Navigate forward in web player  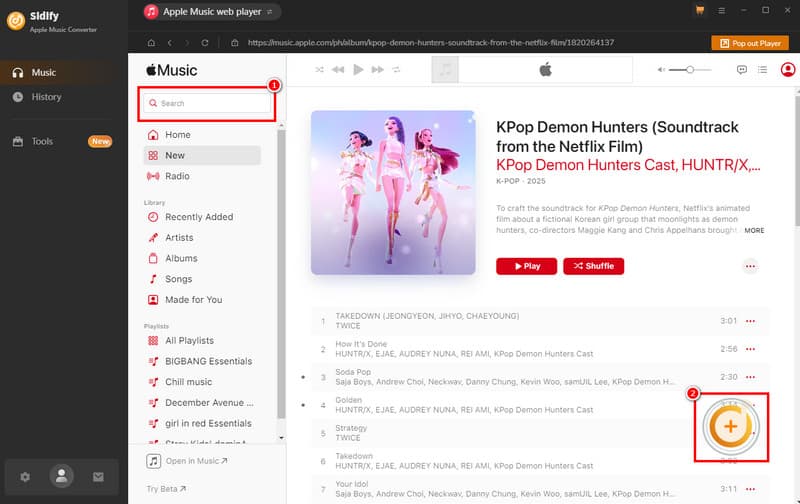click(x=187, y=43)
